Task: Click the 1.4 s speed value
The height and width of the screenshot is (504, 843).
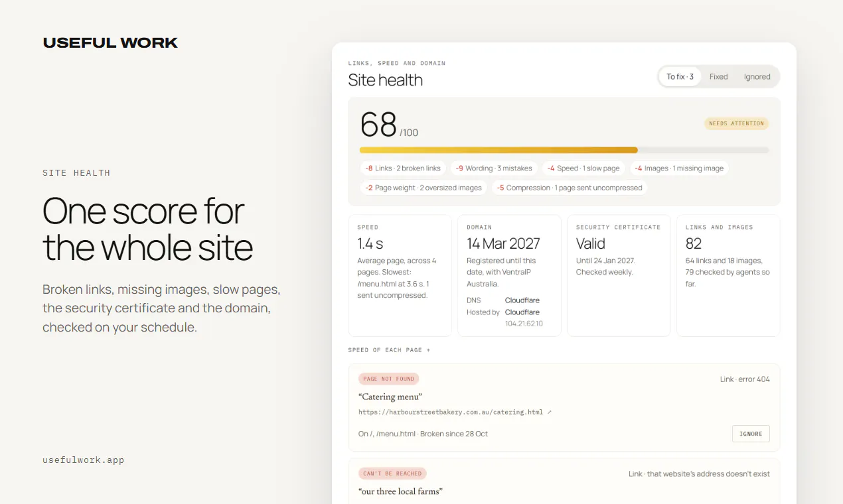Action: [x=370, y=243]
